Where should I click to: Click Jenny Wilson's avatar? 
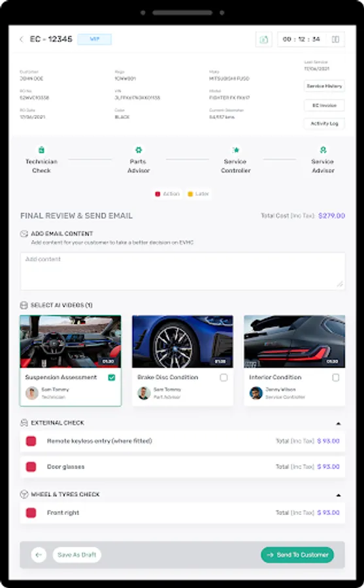(256, 393)
